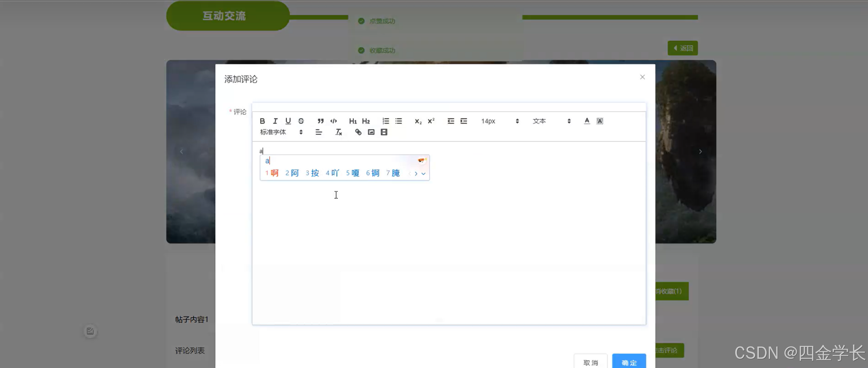Image resolution: width=868 pixels, height=368 pixels.
Task: Open the 标准字体 font family dropdown
Action: (281, 132)
